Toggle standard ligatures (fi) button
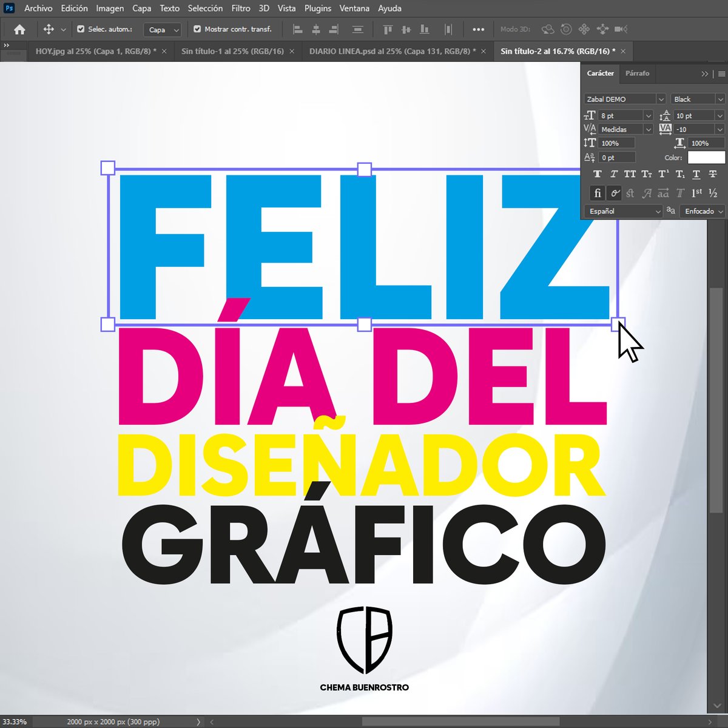The height and width of the screenshot is (728, 728). (x=598, y=193)
